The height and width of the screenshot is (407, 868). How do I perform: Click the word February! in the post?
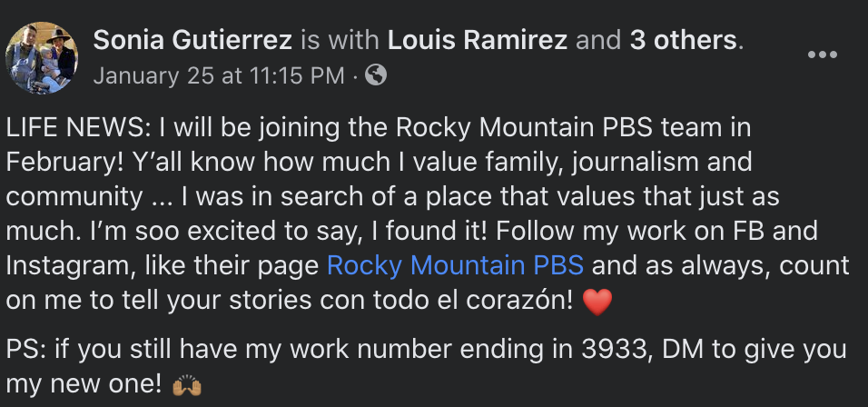pyautogui.click(x=65, y=163)
